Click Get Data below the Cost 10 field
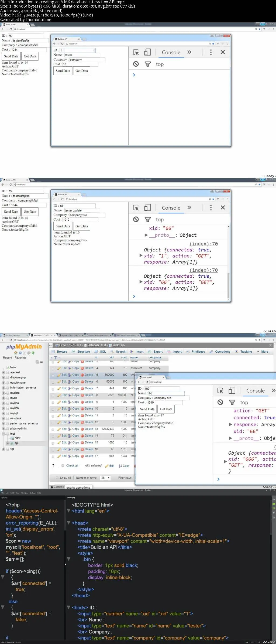The image size is (276, 644). coord(82,71)
